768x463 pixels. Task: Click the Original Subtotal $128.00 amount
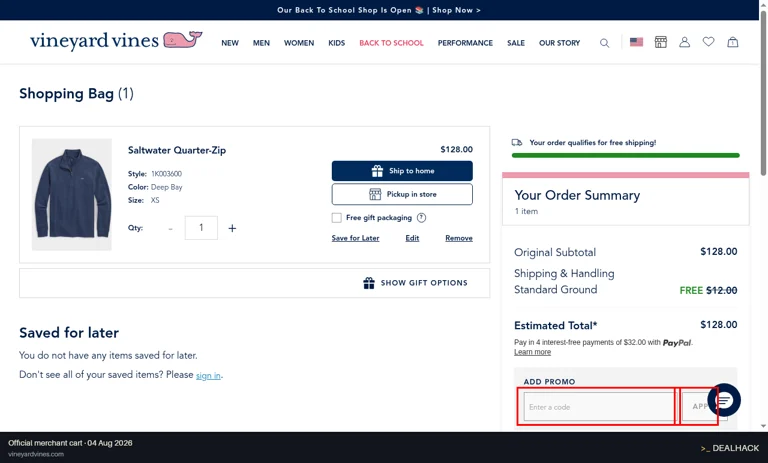[719, 252]
